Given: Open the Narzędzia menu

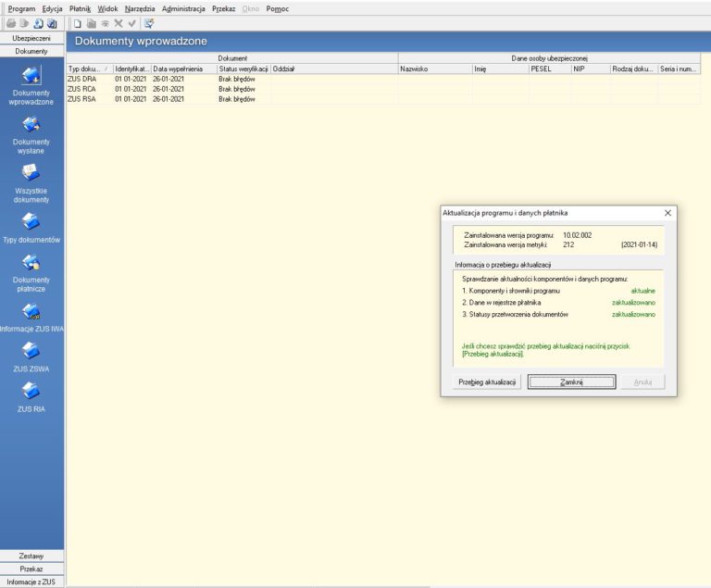Looking at the screenshot, I should click(x=140, y=8).
